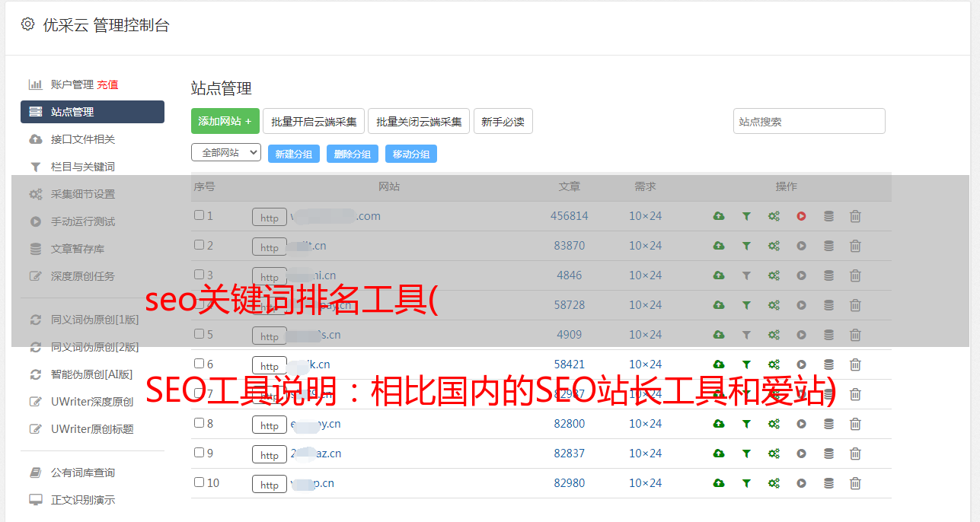This screenshot has width=980, height=522.
Task: Click the 批量开启云端采集 button
Action: point(314,121)
